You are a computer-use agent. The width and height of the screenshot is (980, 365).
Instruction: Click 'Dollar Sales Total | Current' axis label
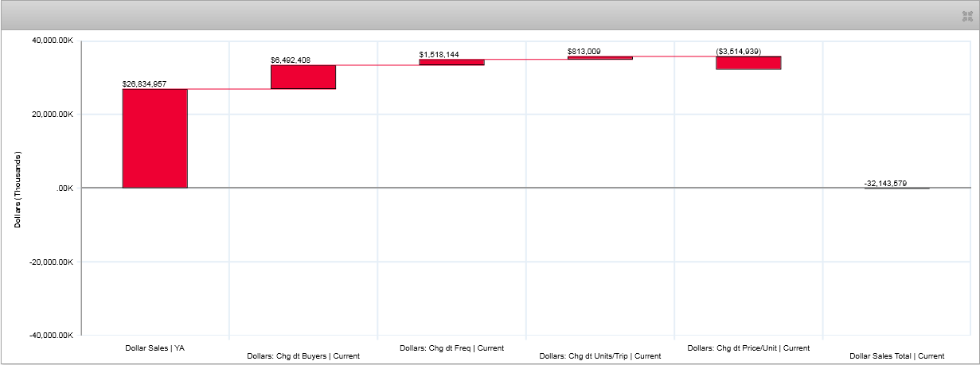(896, 355)
